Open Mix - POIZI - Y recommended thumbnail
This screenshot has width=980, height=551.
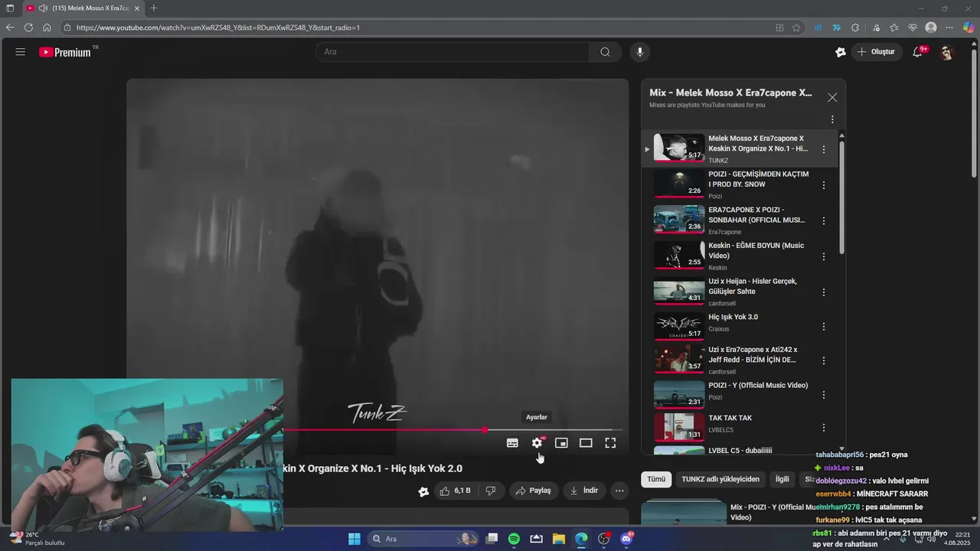point(683,512)
